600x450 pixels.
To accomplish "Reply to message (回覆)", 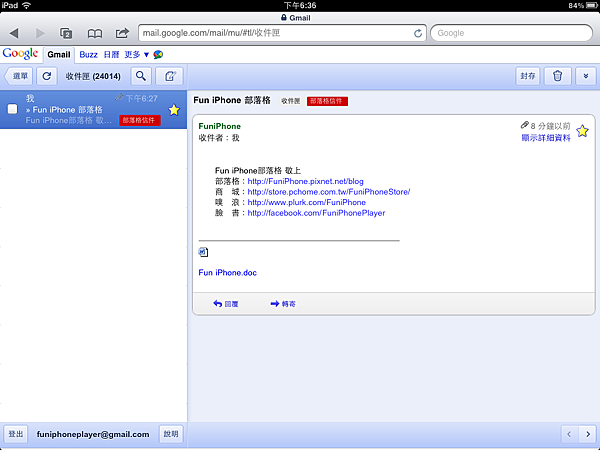I will click(226, 304).
